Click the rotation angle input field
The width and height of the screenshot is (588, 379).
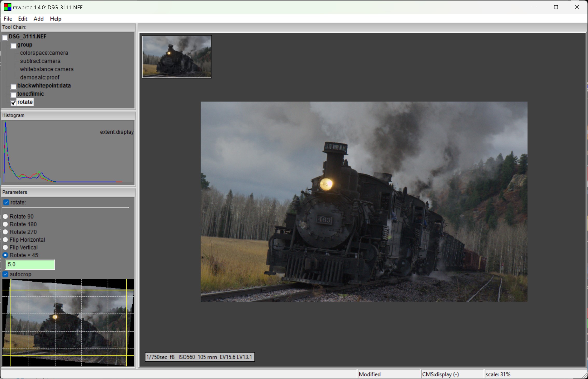pyautogui.click(x=30, y=264)
